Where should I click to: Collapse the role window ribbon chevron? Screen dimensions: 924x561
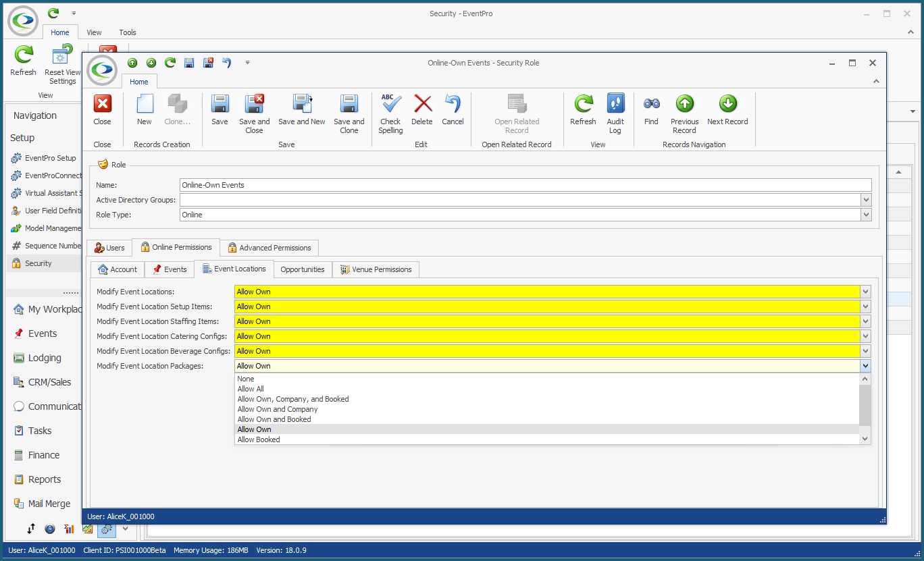click(876, 81)
